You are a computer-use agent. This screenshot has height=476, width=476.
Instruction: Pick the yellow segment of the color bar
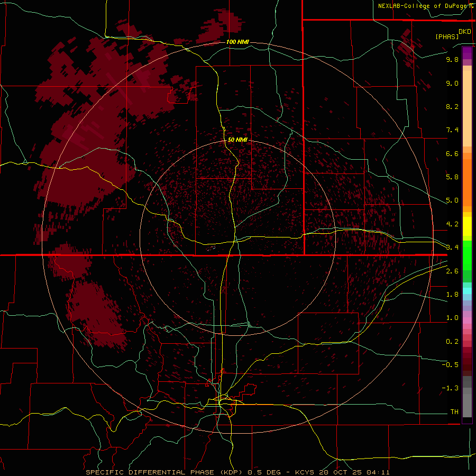click(x=467, y=226)
